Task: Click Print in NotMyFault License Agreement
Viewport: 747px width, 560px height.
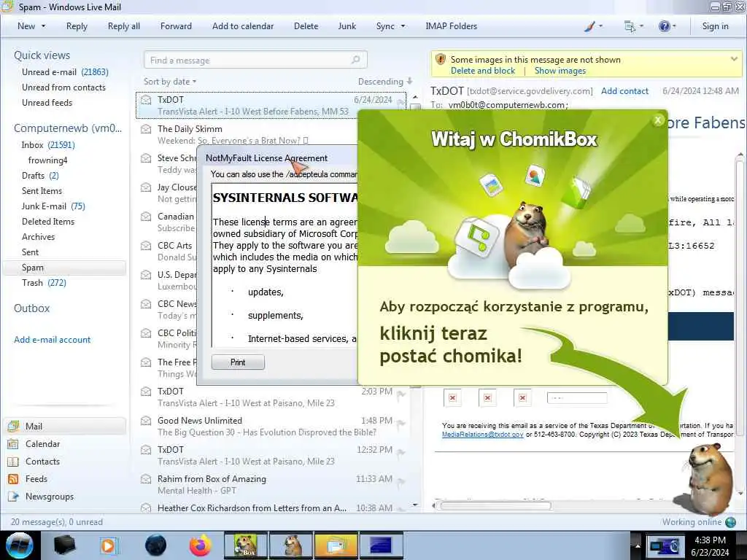Action: click(x=238, y=362)
